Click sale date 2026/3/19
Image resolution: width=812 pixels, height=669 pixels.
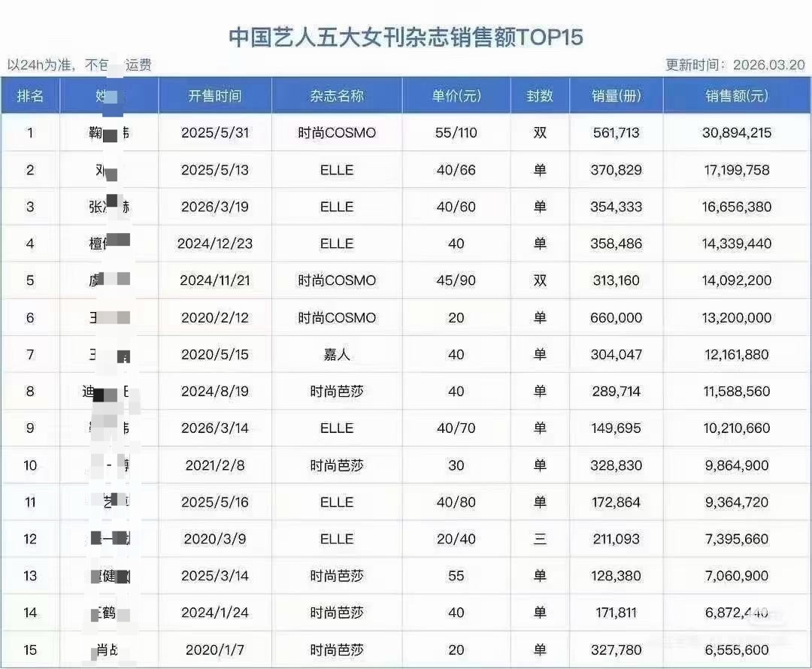(x=215, y=207)
